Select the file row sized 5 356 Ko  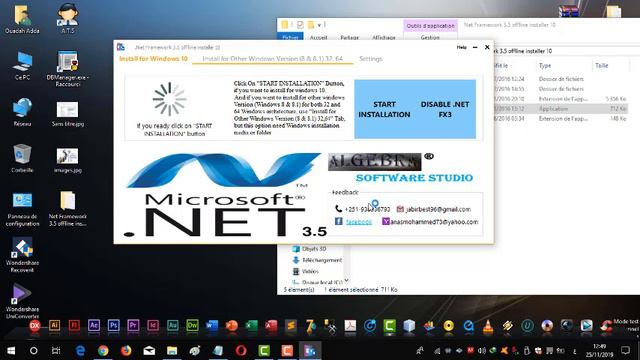[560, 99]
